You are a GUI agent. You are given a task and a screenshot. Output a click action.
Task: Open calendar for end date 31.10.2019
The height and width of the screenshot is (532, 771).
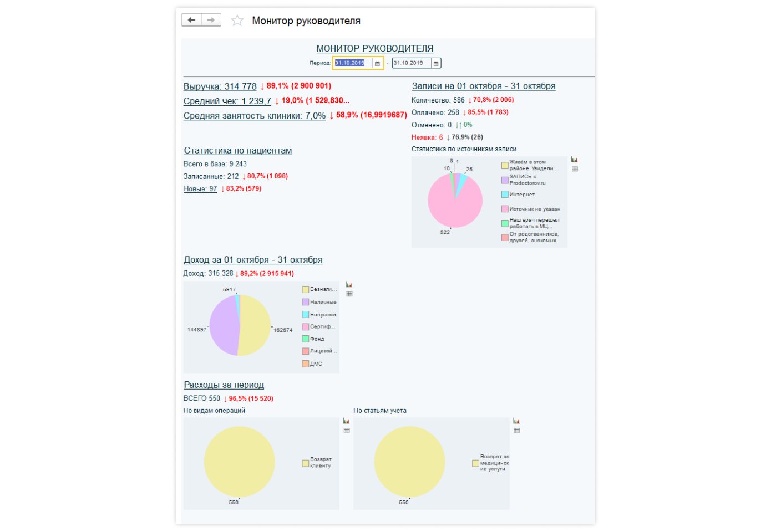point(436,64)
